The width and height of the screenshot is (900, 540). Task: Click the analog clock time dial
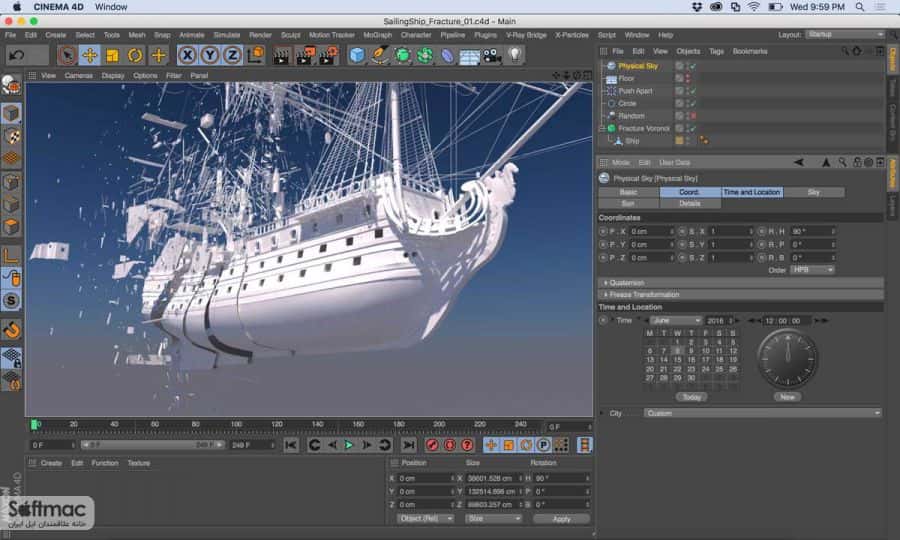788,359
